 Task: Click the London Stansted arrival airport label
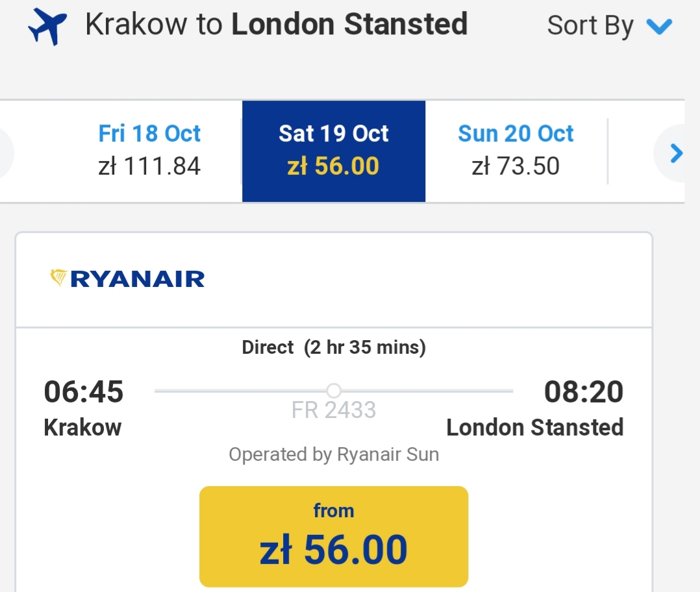coord(535,427)
